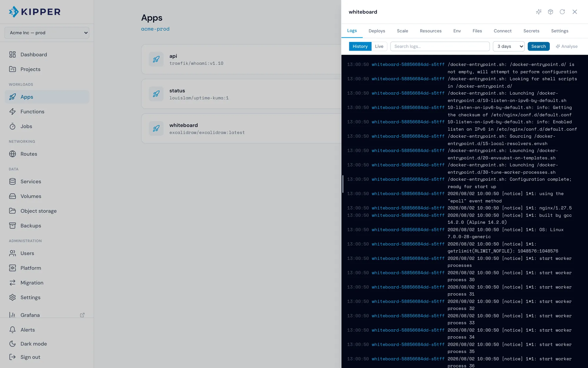Open the api app card name
The image size is (588, 368).
(173, 56)
